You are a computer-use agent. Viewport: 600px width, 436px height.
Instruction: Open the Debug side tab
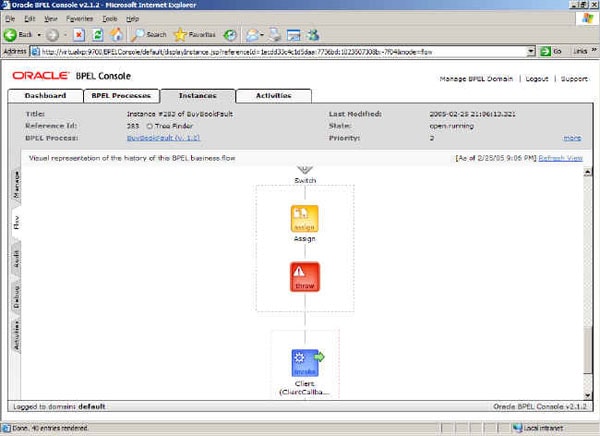[16, 297]
